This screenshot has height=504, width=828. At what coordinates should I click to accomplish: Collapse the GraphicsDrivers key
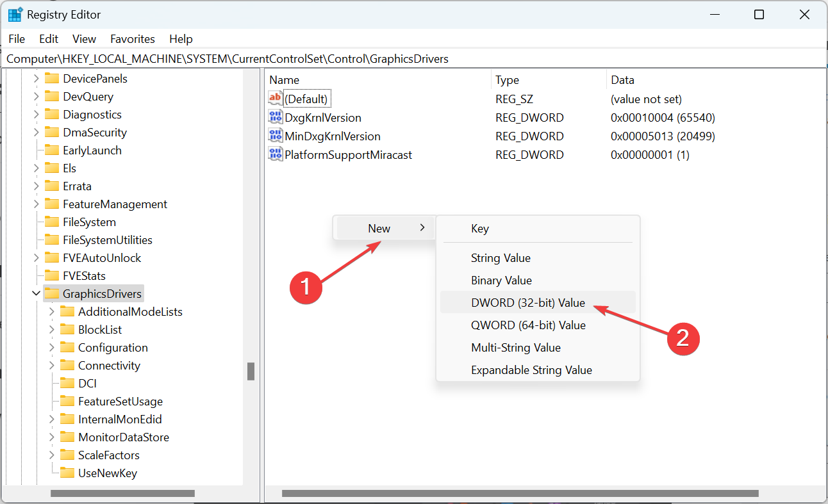[37, 293]
